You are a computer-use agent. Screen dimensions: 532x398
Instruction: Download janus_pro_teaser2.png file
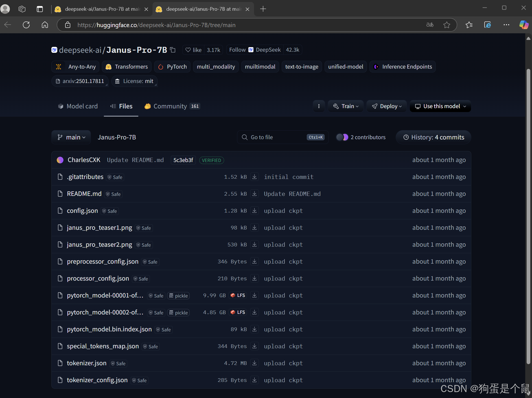(x=254, y=244)
